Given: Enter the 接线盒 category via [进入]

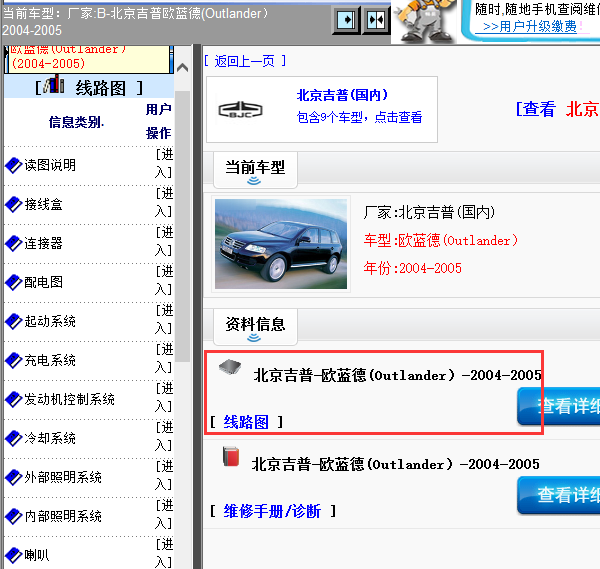Looking at the screenshot, I should [164, 203].
